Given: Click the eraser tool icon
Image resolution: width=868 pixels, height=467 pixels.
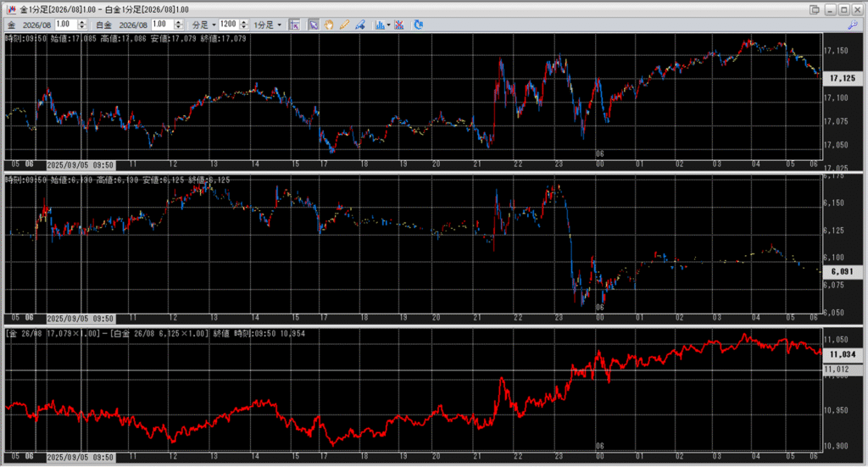Looking at the screenshot, I should tap(359, 25).
